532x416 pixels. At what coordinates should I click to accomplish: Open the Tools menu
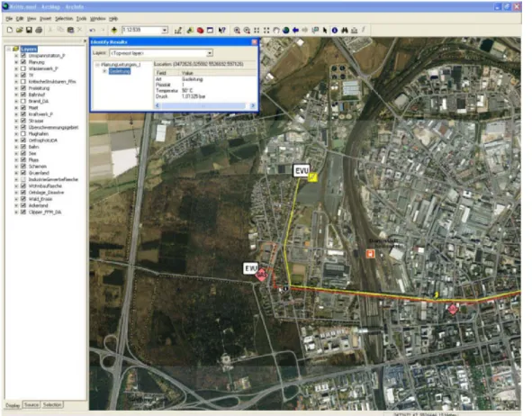pos(81,19)
